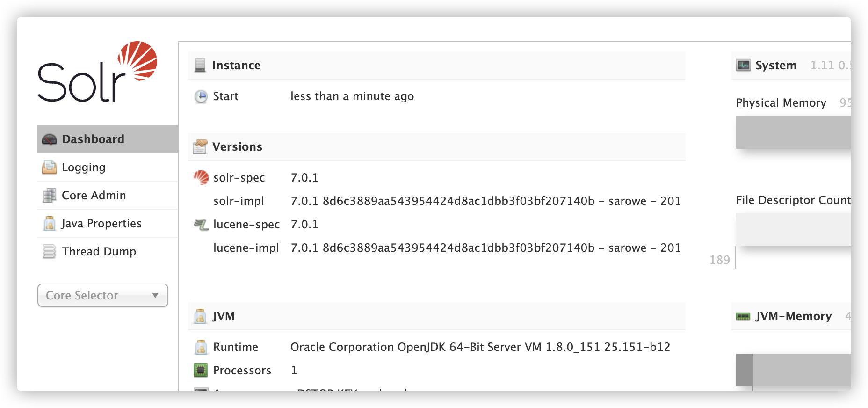
Task: Click the Core Selector dropdown arrow
Action: click(x=155, y=296)
